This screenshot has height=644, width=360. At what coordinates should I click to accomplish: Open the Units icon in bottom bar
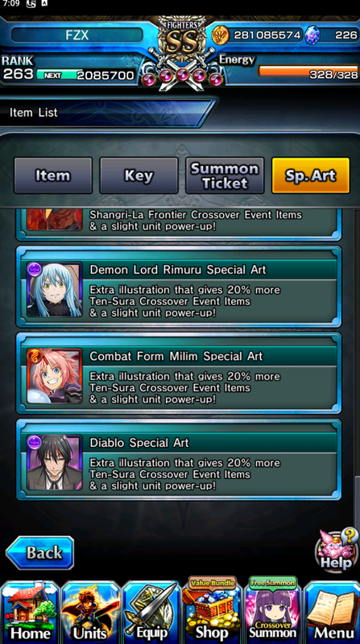pyautogui.click(x=90, y=612)
